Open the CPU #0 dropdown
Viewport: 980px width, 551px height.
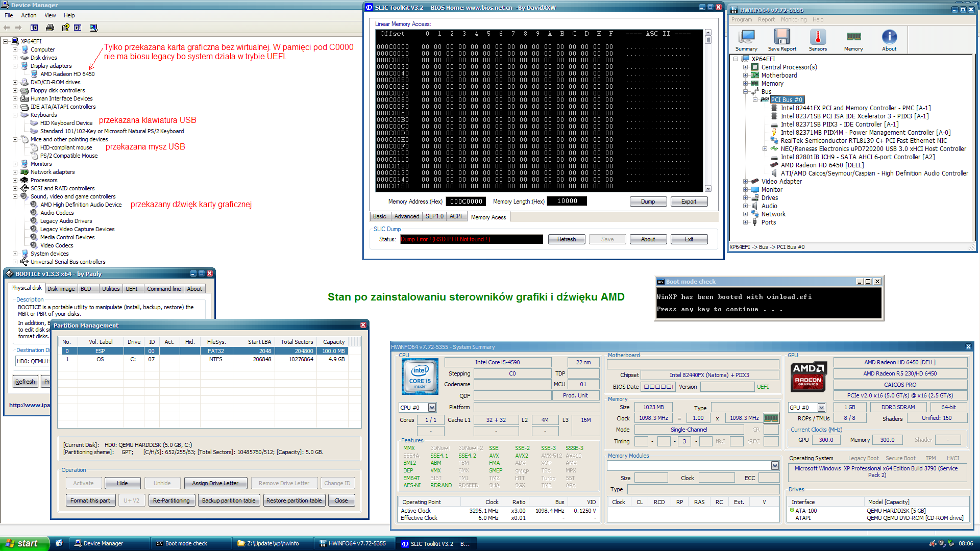432,407
